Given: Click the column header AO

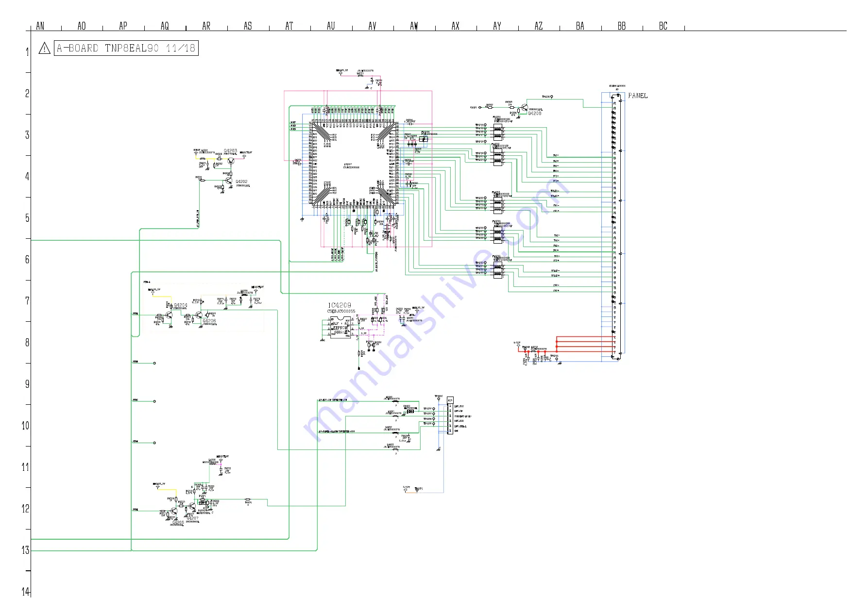Looking at the screenshot, I should click(x=82, y=26).
